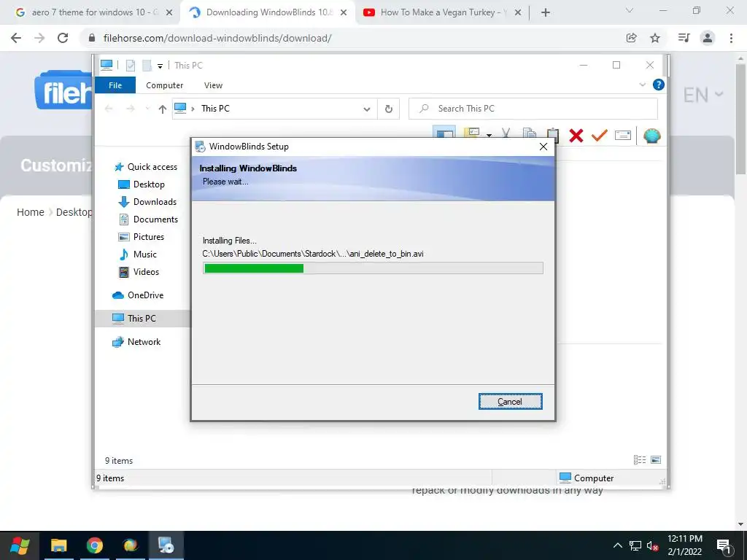Expand the Explorer ribbon chevron
Screen dimensions: 747x560
point(642,85)
